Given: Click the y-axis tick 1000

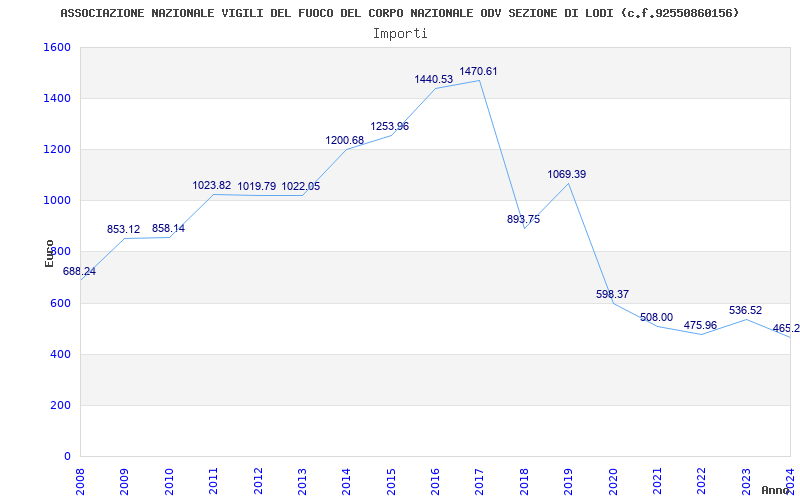Looking at the screenshot, I should 57,201.
